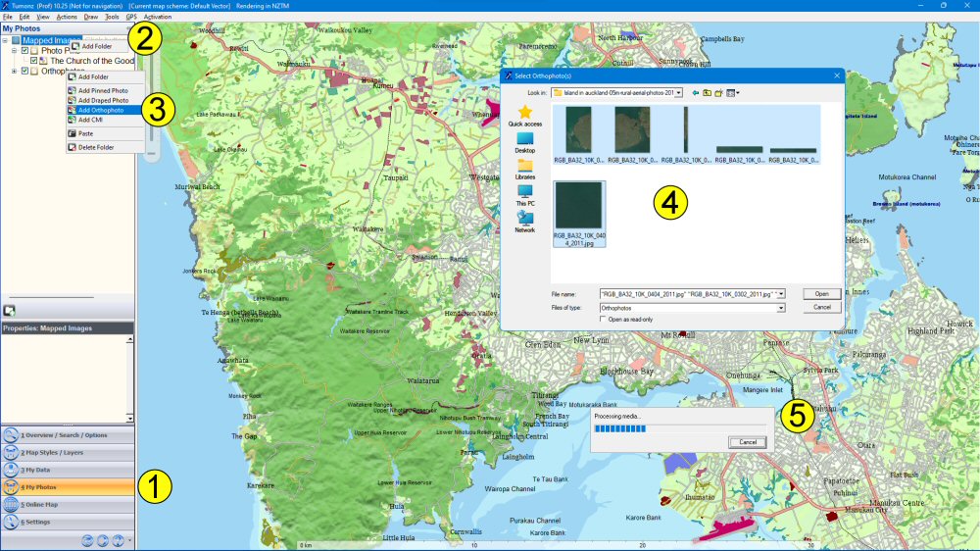
Task: Go up one folder level icon
Action: (x=707, y=93)
